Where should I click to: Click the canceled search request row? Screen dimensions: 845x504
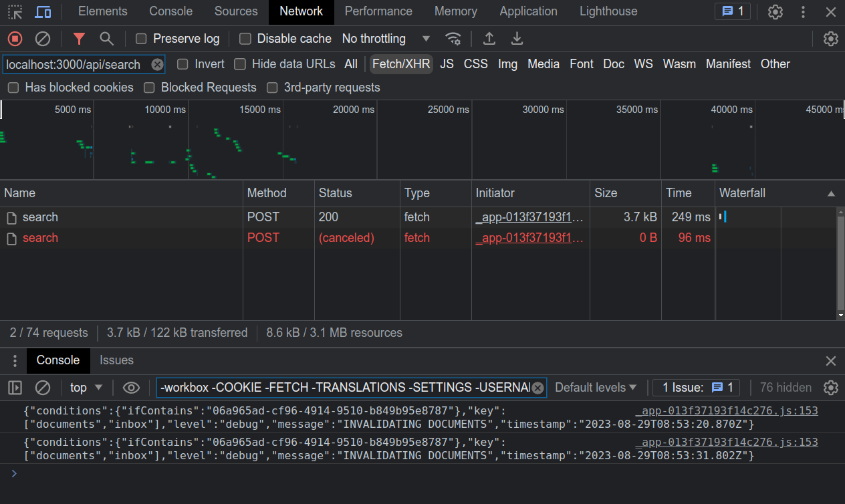pos(40,238)
